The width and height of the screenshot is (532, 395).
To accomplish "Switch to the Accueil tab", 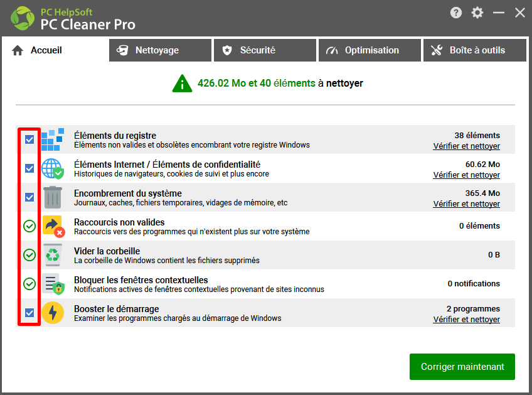I will pos(55,50).
